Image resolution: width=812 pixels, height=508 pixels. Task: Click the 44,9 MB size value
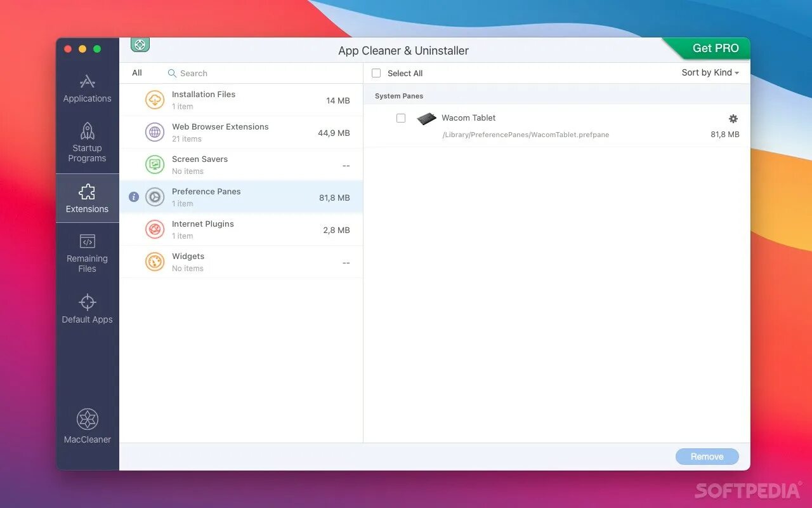coord(334,133)
